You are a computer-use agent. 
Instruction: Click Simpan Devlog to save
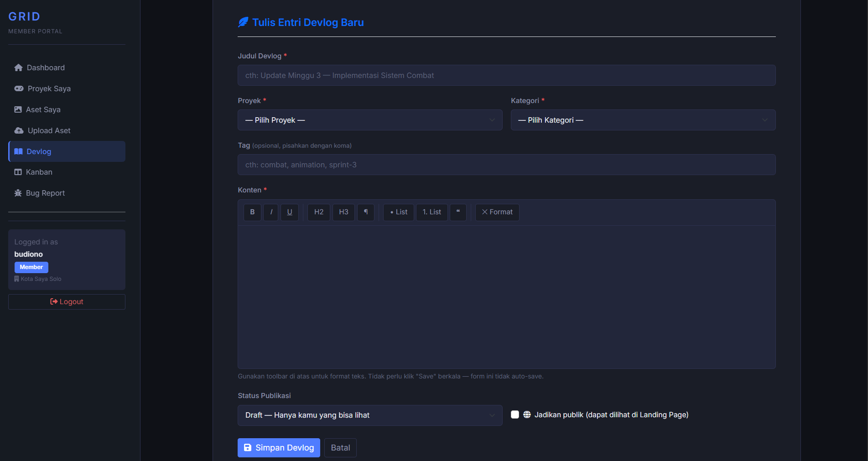tap(279, 448)
